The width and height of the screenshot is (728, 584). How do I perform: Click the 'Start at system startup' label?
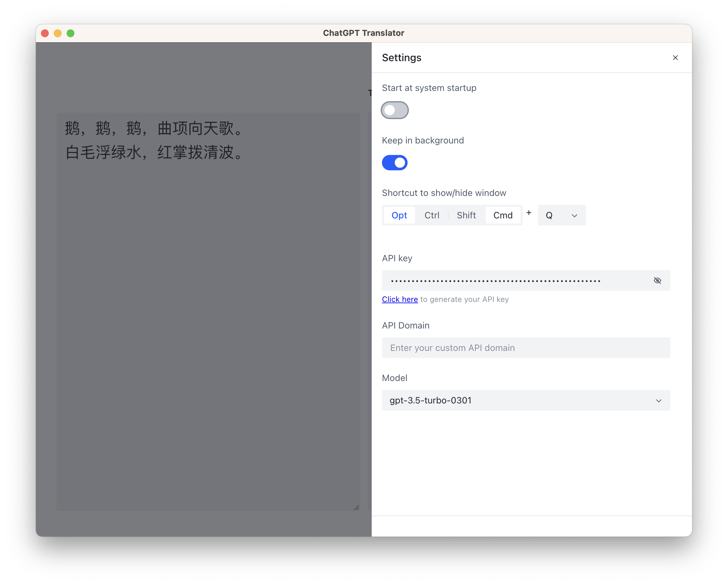[x=429, y=88]
